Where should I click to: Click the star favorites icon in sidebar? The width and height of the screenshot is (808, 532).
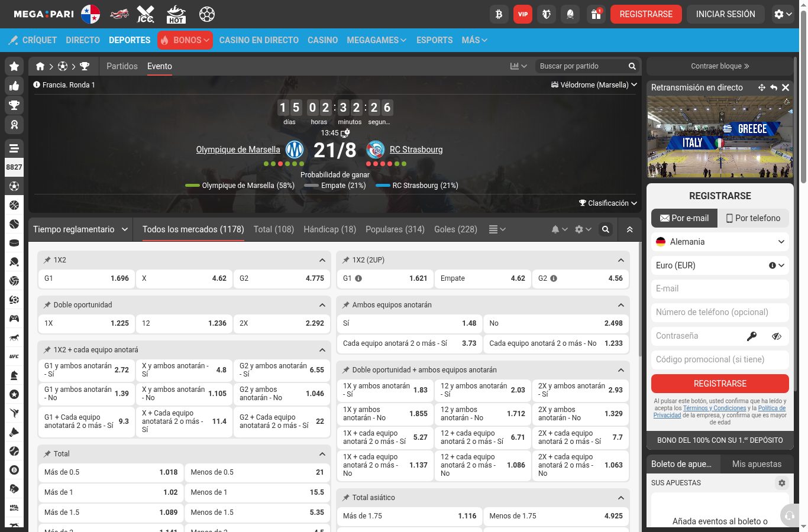tap(14, 66)
